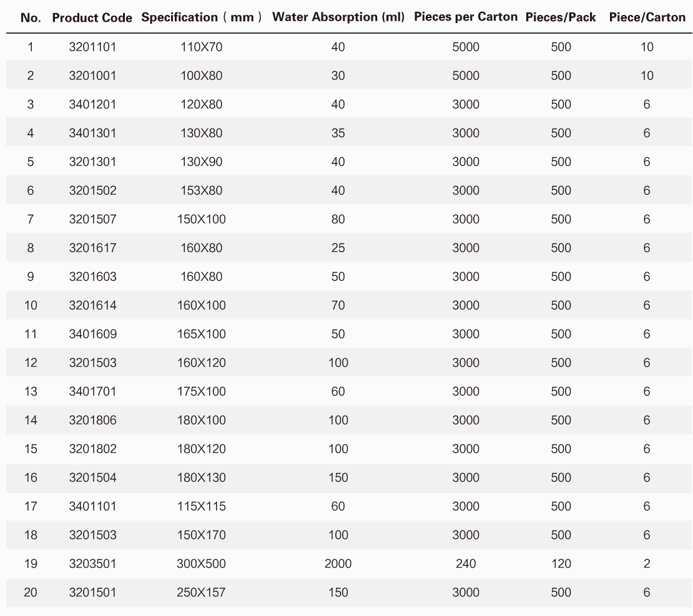Select the 120 pieces/pack cell
The image size is (693, 616).
tap(561, 564)
